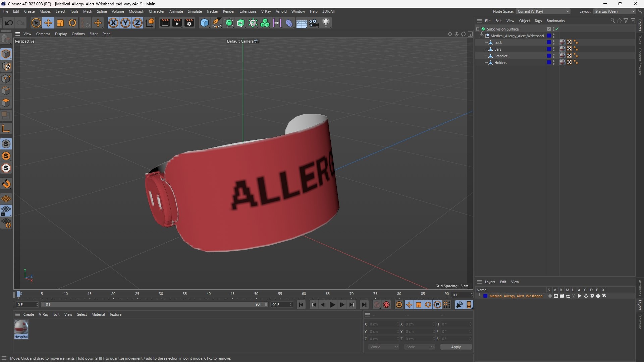Go to the end of animation
The image size is (644, 362).
(x=364, y=305)
